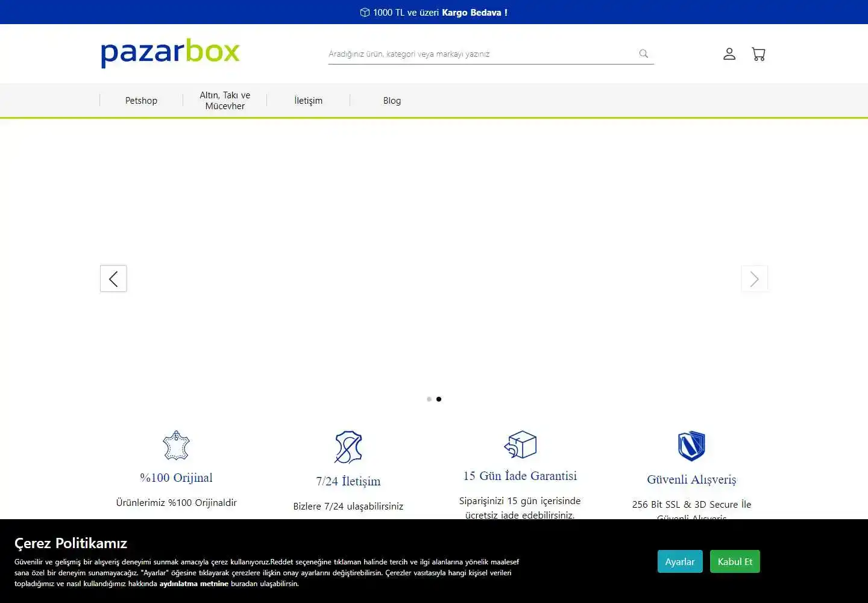
Task: Click the search magnifier icon
Action: [x=644, y=54]
